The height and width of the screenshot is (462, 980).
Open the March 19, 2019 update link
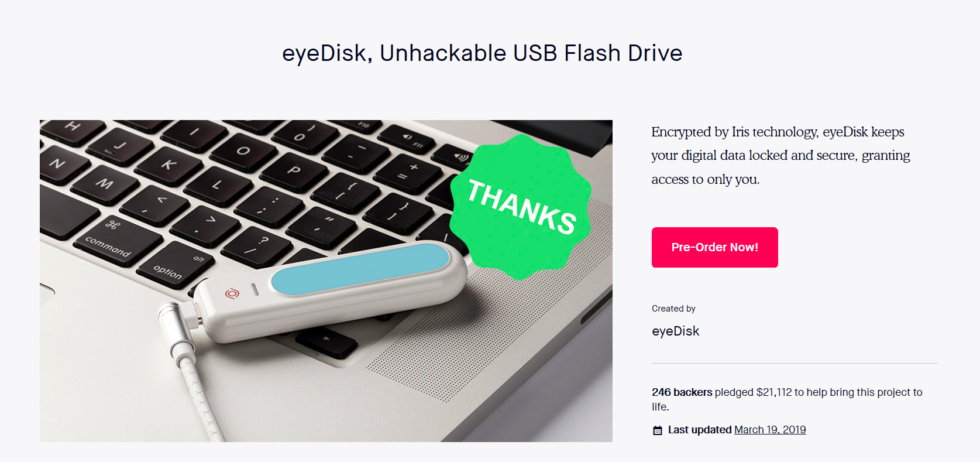coord(770,430)
